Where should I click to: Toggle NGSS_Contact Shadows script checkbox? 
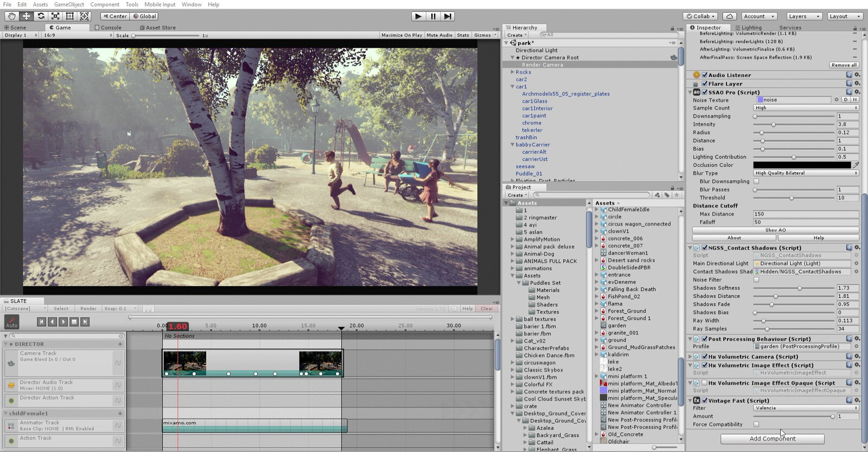pos(704,247)
